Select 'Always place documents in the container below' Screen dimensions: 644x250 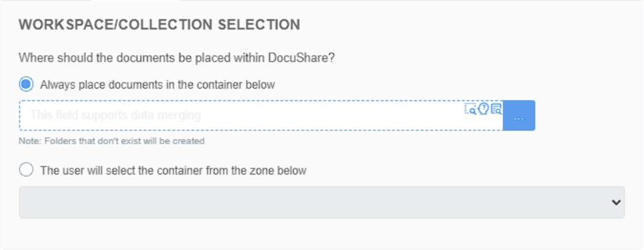click(26, 84)
